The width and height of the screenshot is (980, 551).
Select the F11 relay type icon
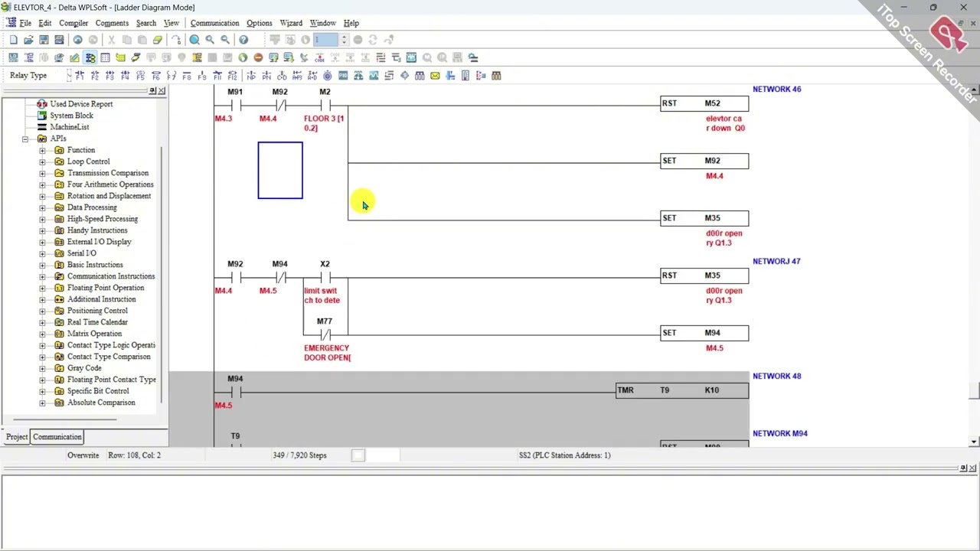pos(217,76)
